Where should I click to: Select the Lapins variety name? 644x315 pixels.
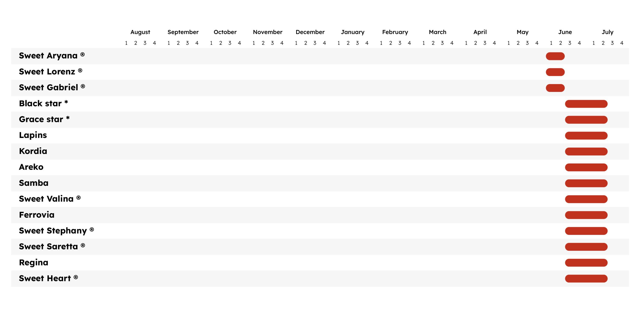[33, 135]
